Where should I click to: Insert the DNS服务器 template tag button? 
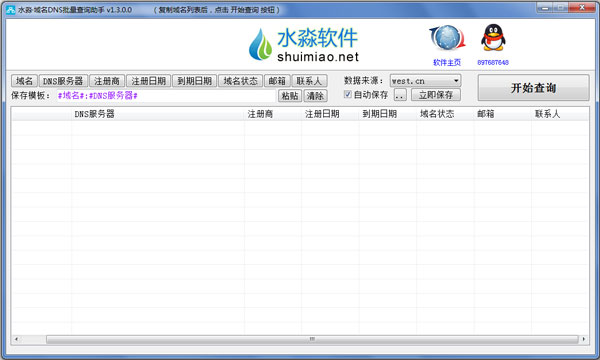[63, 81]
